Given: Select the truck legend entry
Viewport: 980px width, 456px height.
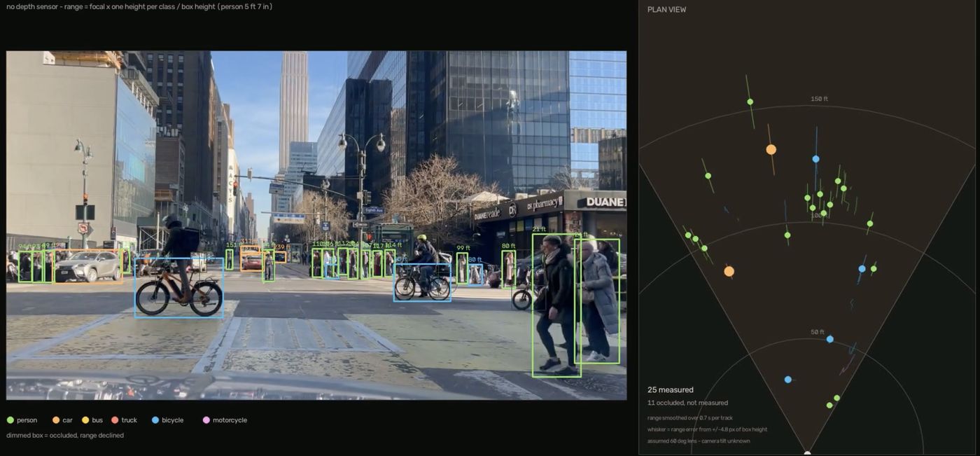Looking at the screenshot, I should tap(124, 420).
